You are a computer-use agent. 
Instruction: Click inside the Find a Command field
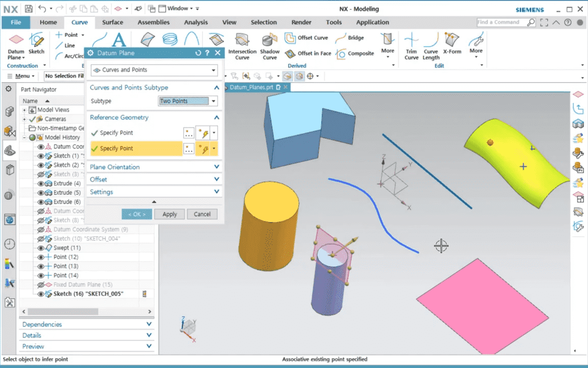pyautogui.click(x=502, y=23)
